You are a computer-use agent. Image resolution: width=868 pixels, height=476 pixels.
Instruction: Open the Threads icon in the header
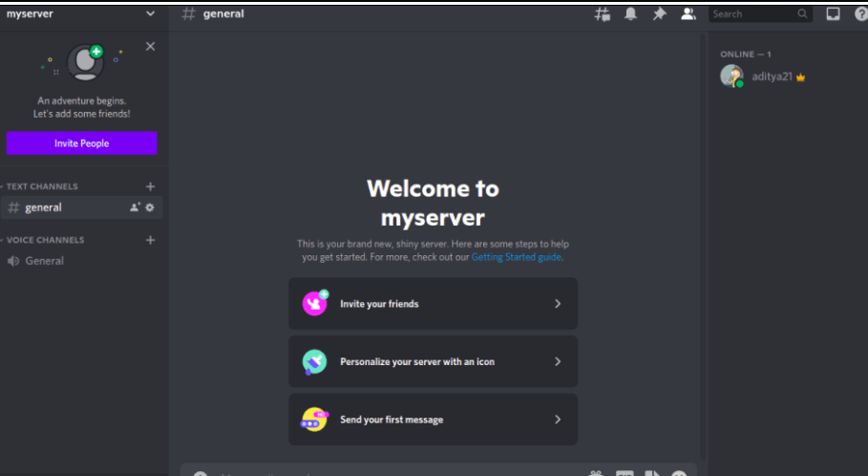(602, 13)
